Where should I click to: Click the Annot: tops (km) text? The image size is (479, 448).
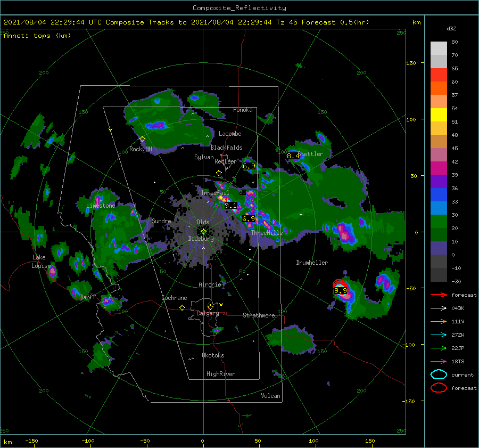click(37, 36)
